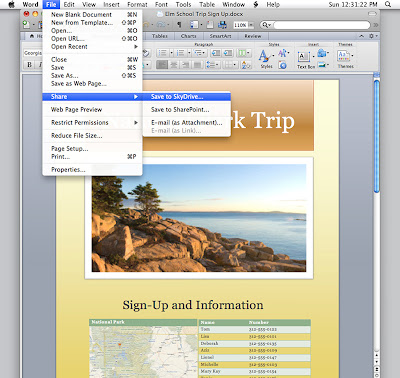Click the Picture insert icon

[322, 64]
